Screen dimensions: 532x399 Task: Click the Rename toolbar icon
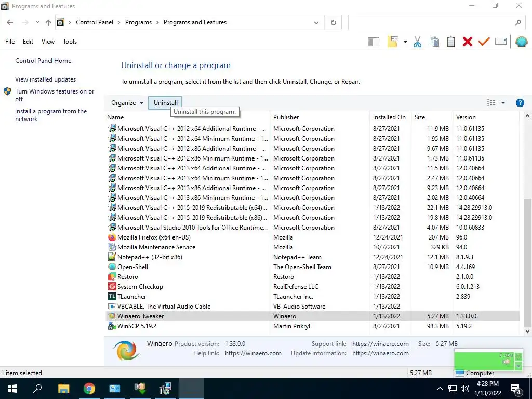[x=500, y=42]
